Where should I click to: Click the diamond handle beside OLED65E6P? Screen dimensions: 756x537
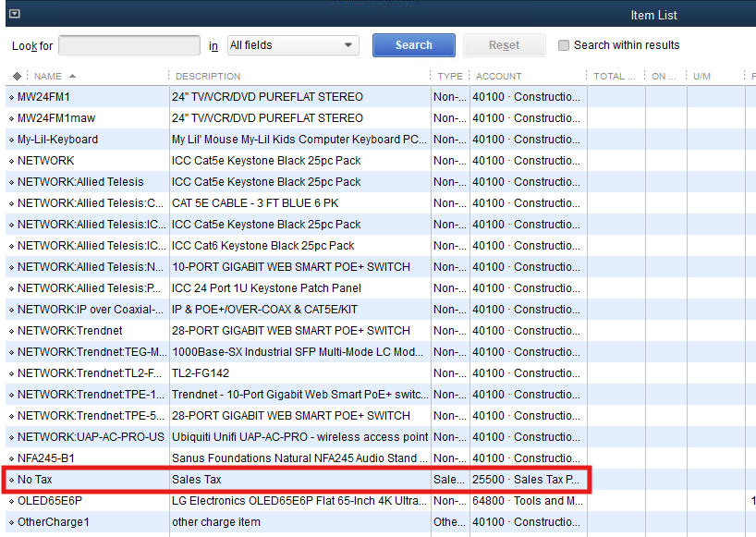pos(12,501)
